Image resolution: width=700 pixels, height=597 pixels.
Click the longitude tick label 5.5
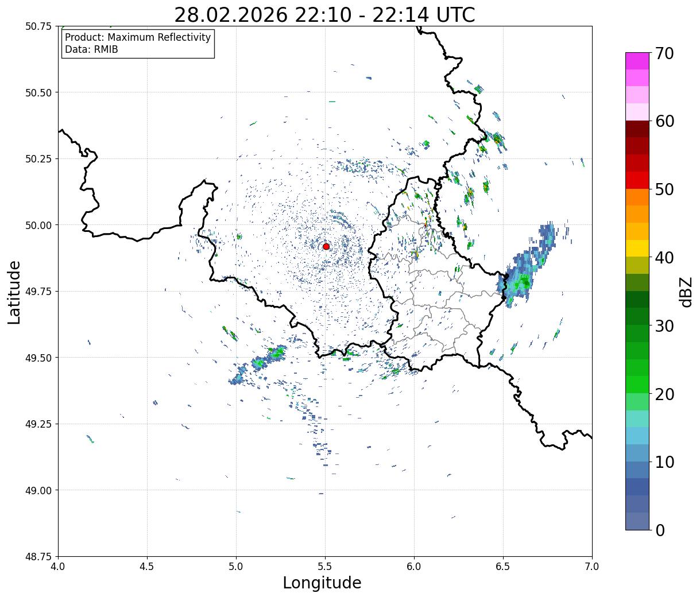pos(325,566)
